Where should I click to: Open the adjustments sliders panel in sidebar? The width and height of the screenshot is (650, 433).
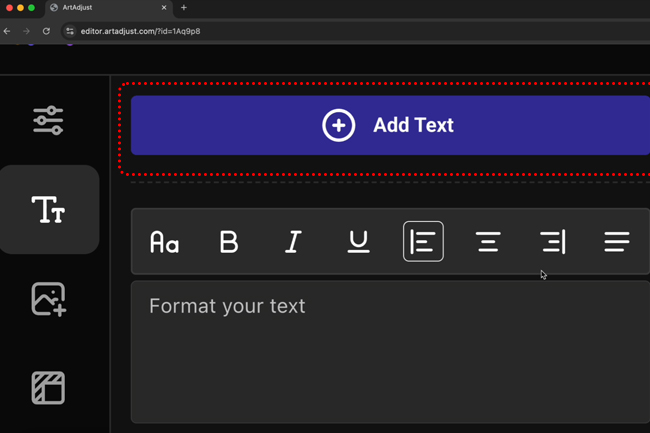point(48,121)
